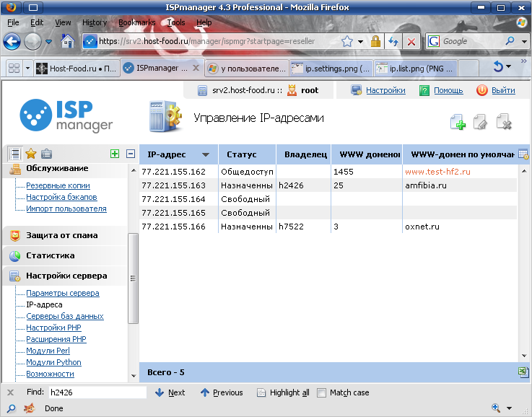Open the Bookmarks menu

pyautogui.click(x=136, y=22)
